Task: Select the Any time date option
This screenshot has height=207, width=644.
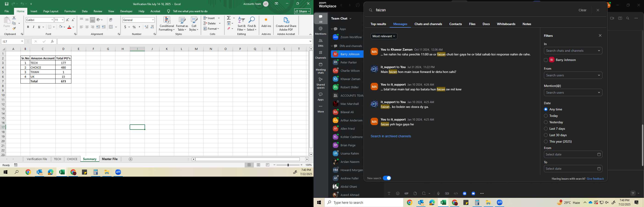Action: point(546,109)
